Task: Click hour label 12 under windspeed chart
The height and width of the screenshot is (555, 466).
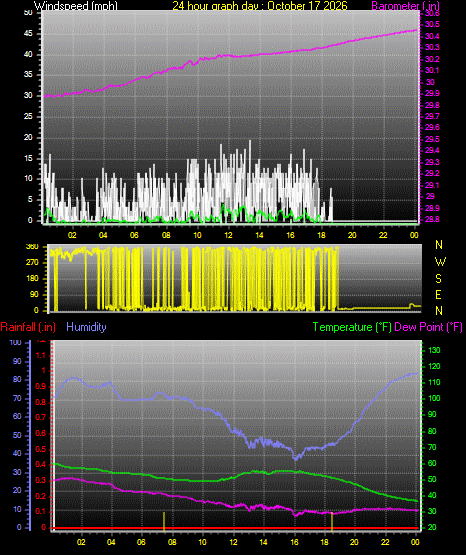Action: (x=229, y=235)
